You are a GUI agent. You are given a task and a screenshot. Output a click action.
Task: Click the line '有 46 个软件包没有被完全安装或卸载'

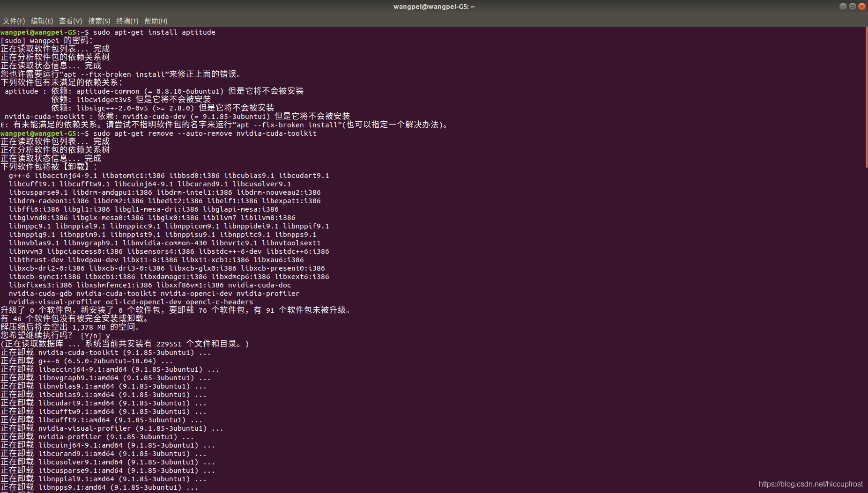coord(75,319)
